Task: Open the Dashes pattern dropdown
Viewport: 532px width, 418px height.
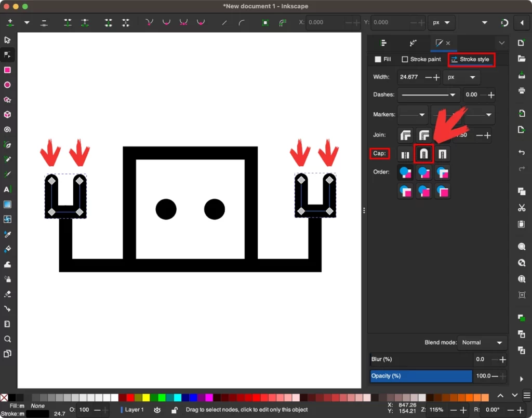Action: 429,95
